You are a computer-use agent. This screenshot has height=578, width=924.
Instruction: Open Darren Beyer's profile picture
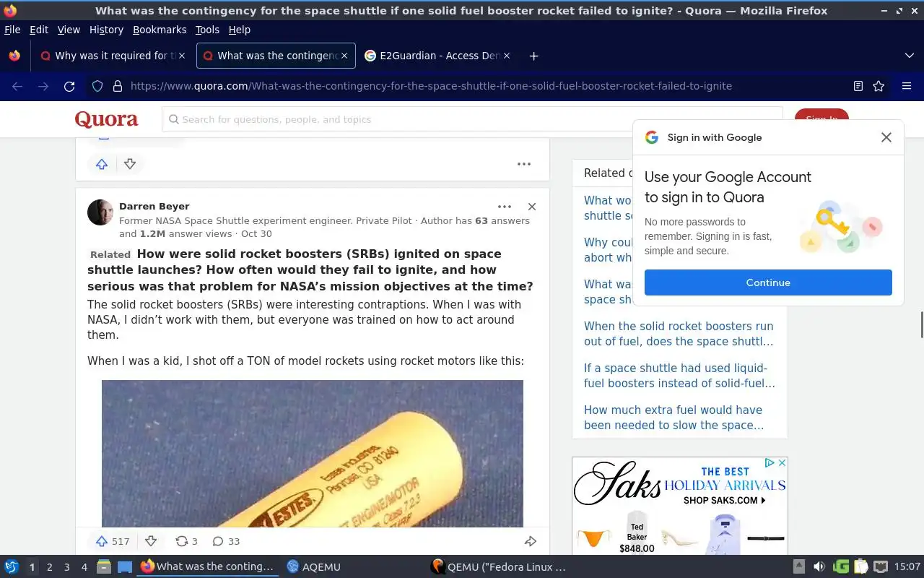pyautogui.click(x=100, y=212)
